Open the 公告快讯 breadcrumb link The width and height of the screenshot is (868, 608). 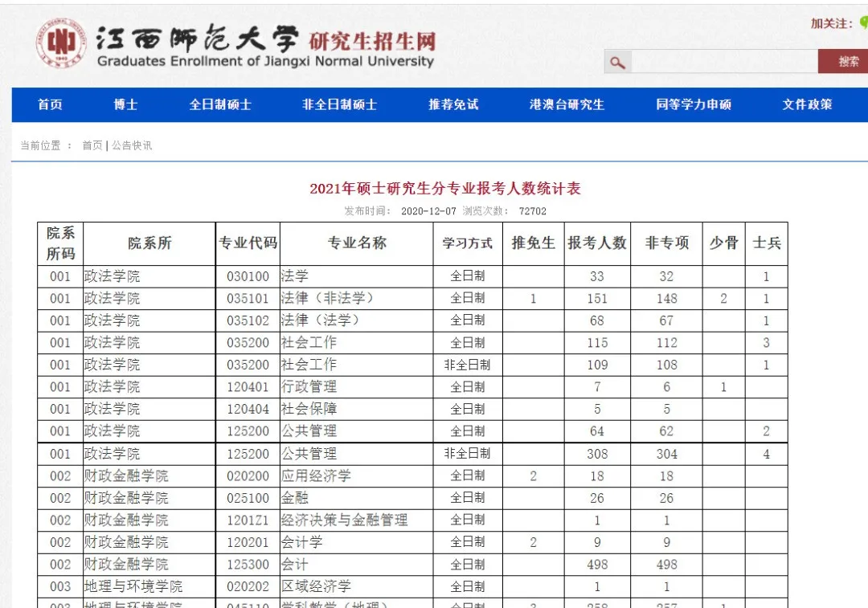(x=131, y=145)
